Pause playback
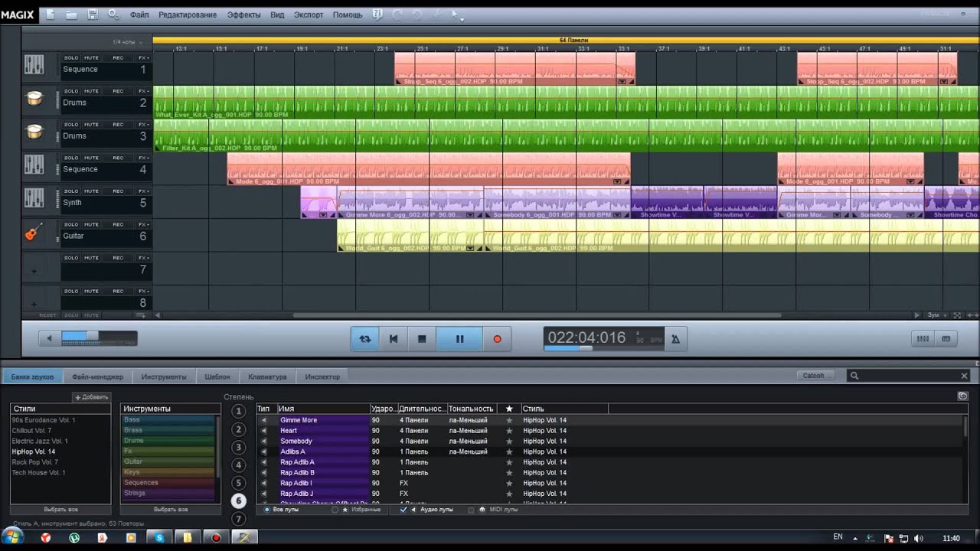Viewport: 980px width, 551px height. [x=459, y=339]
